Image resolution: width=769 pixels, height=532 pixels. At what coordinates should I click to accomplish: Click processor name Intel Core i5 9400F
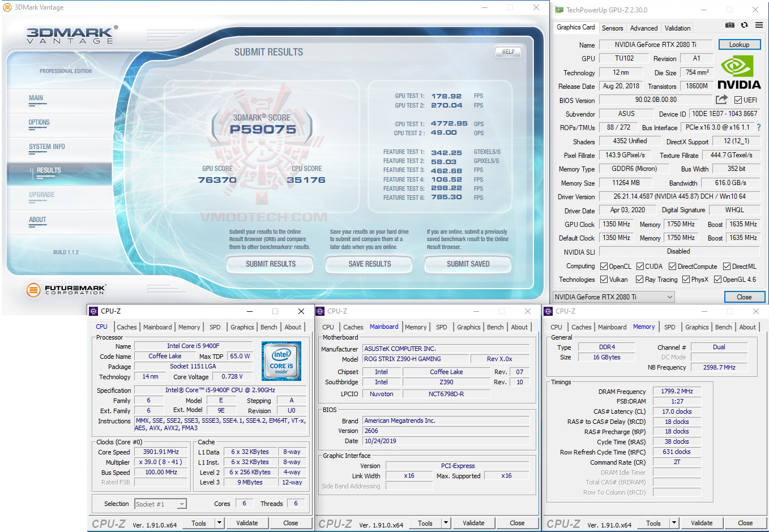(x=193, y=346)
